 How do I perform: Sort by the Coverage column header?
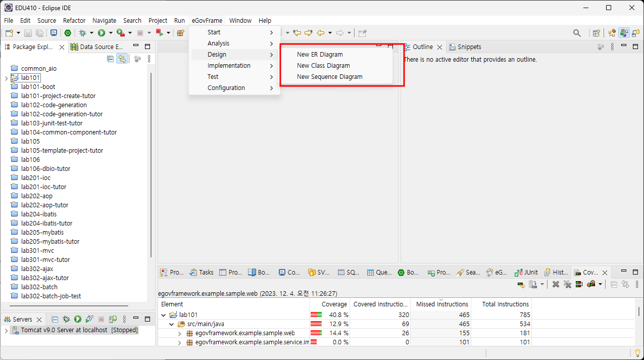[329, 304]
